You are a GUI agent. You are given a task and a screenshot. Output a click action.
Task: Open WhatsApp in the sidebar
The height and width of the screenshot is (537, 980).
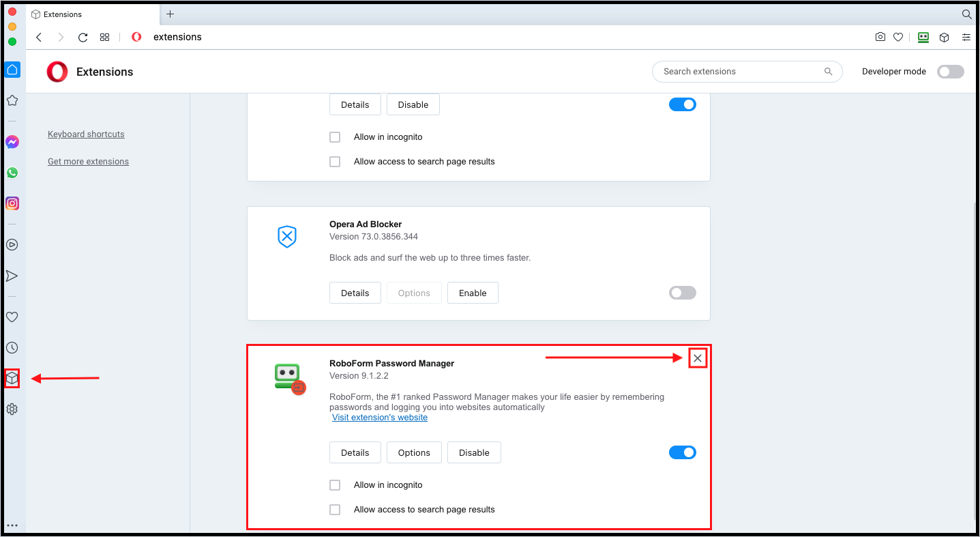point(12,173)
